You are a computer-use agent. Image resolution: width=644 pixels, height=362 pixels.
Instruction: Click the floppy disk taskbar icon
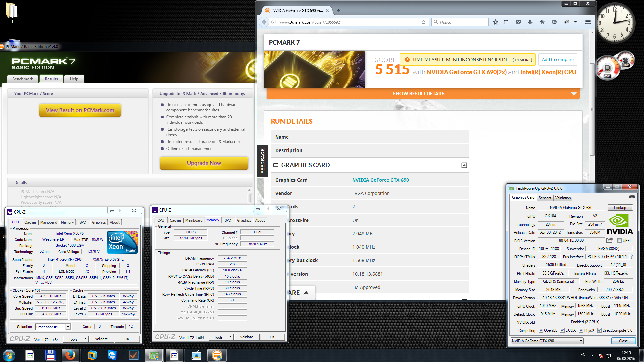50,355
